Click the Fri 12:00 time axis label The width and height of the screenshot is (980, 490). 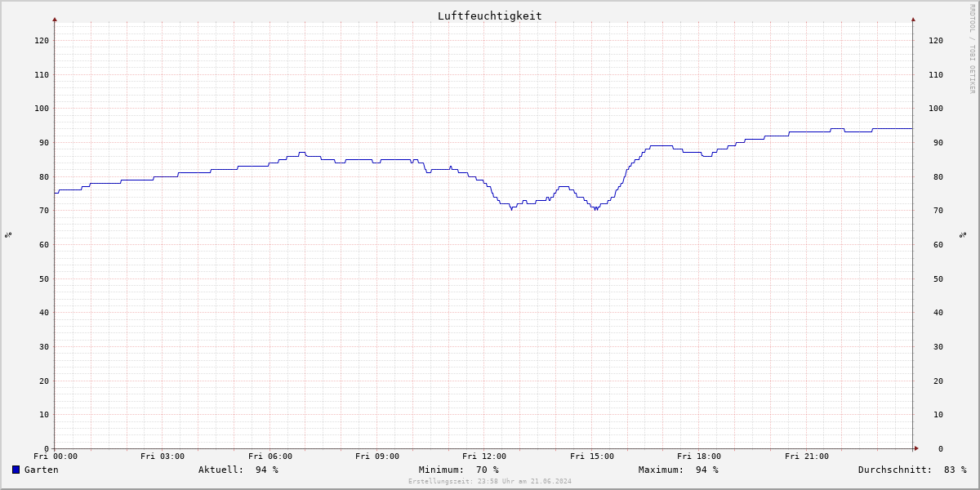click(484, 457)
